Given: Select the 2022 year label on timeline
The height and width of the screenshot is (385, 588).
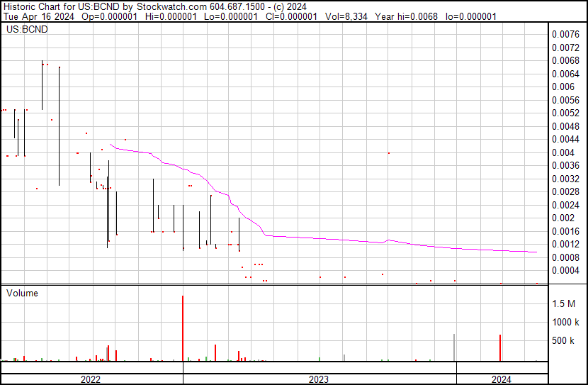Looking at the screenshot, I should 91,379.
